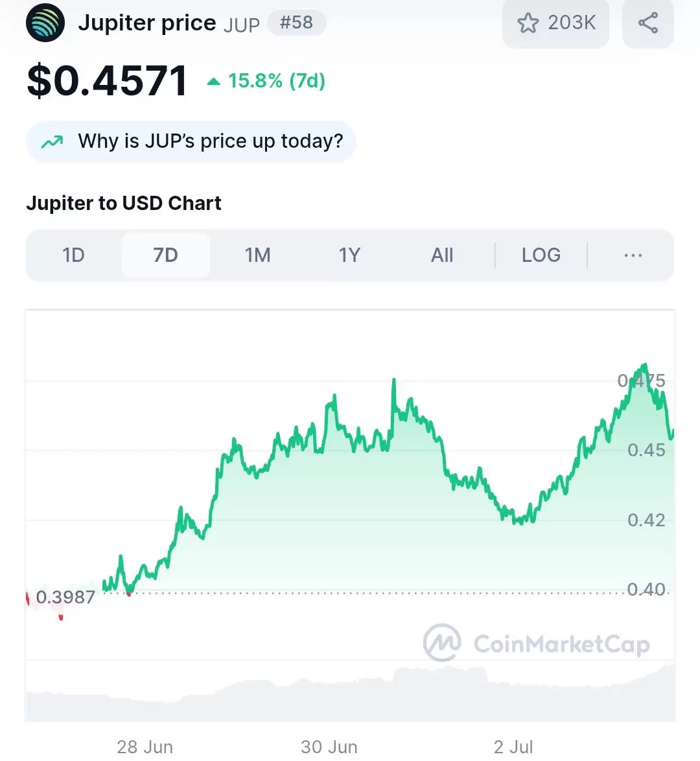Screen dimensions: 700x761
Task: Select the 7D time range
Action: click(x=165, y=255)
